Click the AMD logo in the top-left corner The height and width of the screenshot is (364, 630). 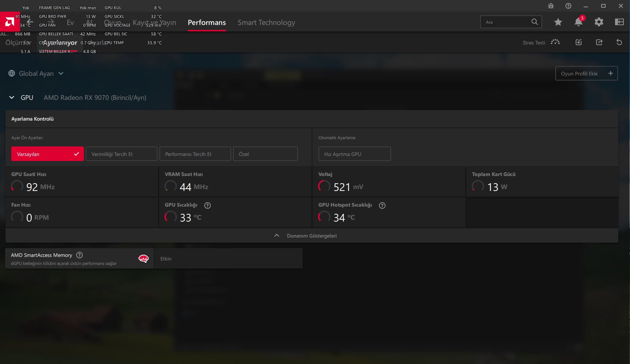click(10, 22)
